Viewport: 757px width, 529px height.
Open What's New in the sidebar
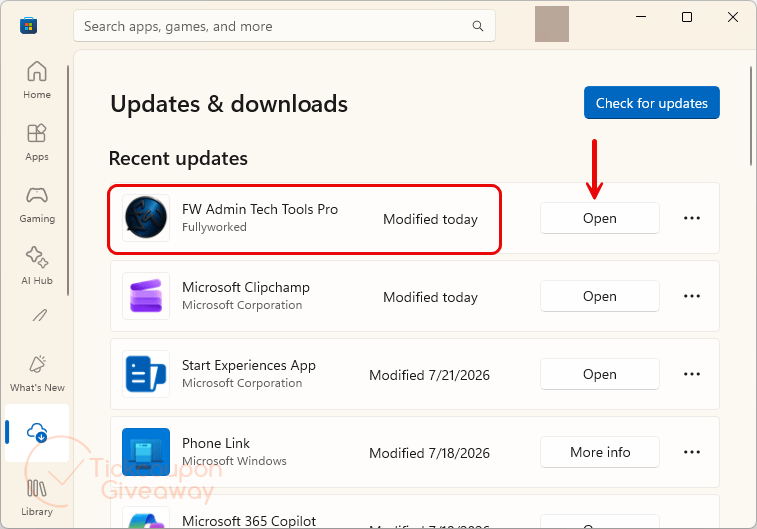click(37, 374)
